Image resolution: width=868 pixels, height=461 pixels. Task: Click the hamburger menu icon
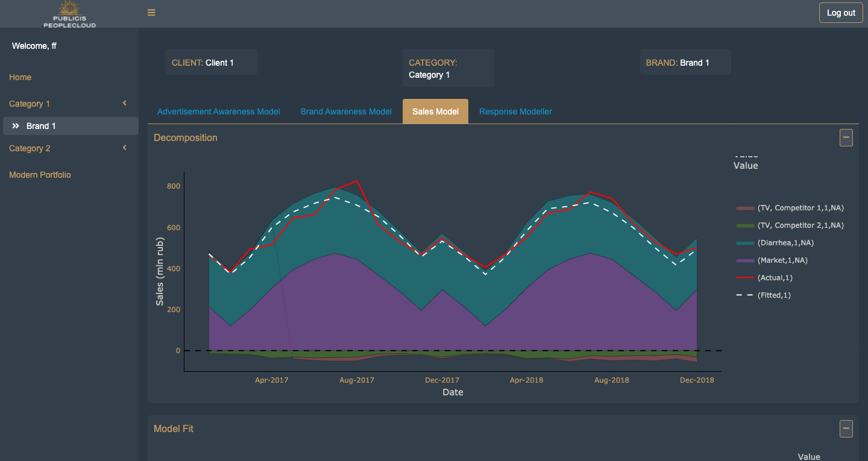click(x=151, y=13)
